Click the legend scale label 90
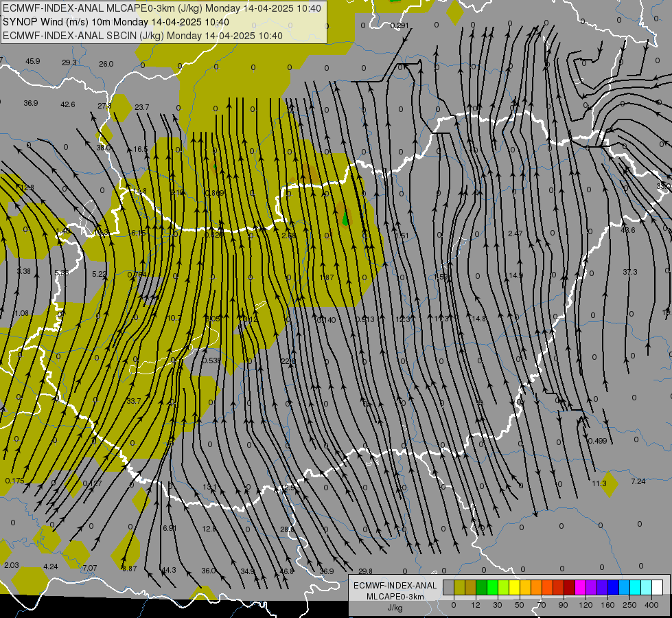 pos(563,605)
